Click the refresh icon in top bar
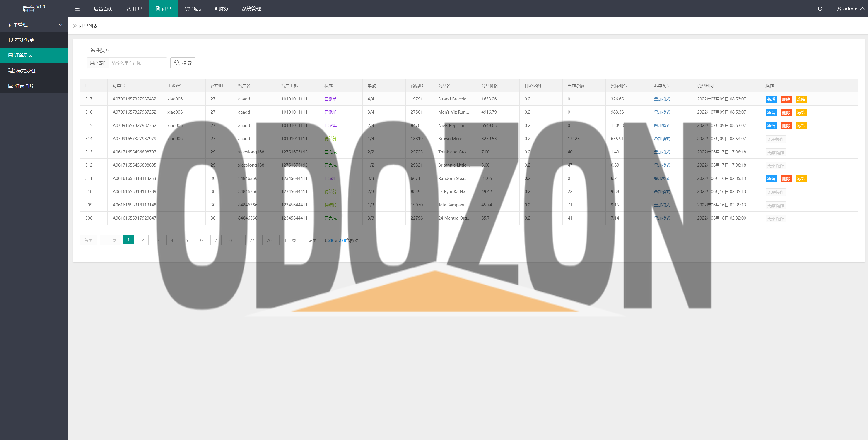This screenshot has width=868, height=440. 820,9
